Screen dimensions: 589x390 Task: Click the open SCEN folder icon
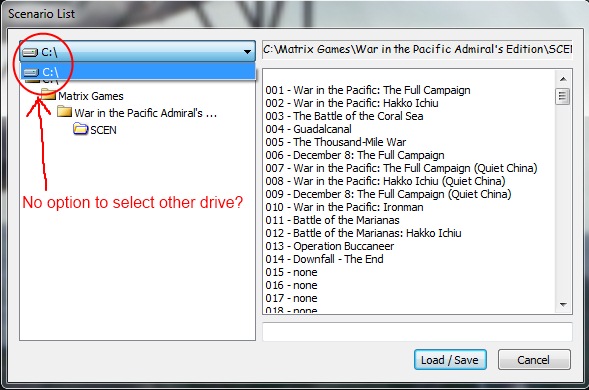[81, 129]
